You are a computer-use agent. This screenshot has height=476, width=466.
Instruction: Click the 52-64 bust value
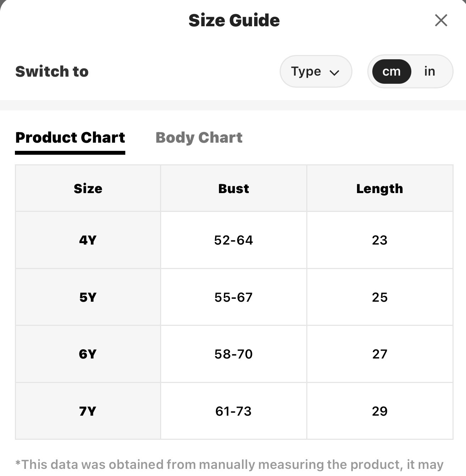tap(234, 240)
